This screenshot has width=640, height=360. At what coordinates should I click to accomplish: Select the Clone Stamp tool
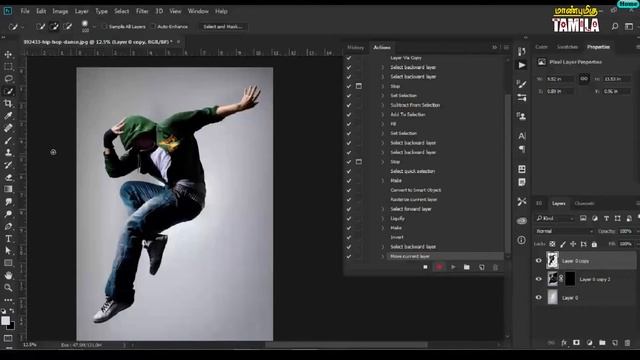(x=8, y=153)
